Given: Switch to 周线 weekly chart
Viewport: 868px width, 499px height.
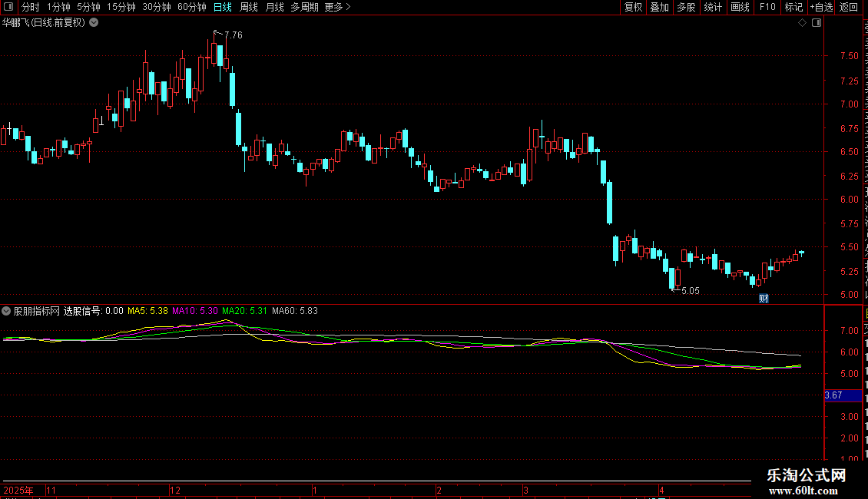Looking at the screenshot, I should 249,7.
